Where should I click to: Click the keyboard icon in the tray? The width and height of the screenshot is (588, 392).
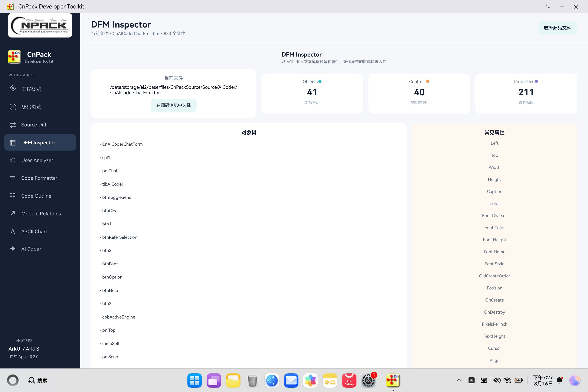click(x=484, y=381)
